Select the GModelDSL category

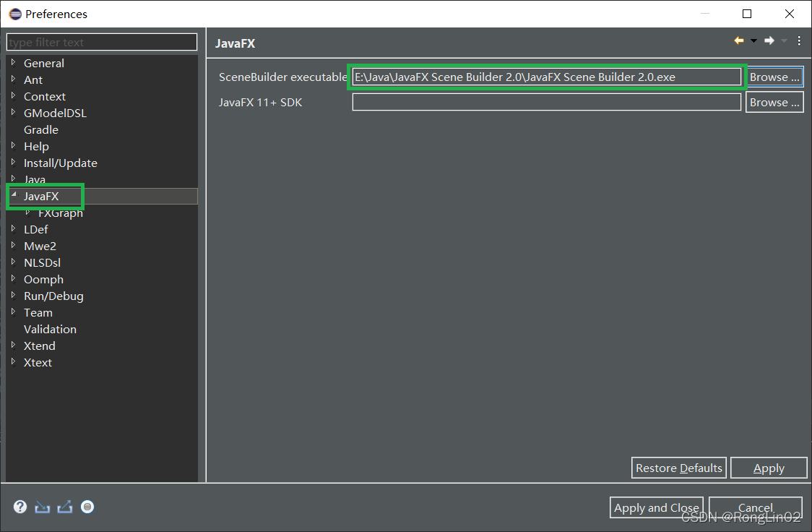click(55, 113)
